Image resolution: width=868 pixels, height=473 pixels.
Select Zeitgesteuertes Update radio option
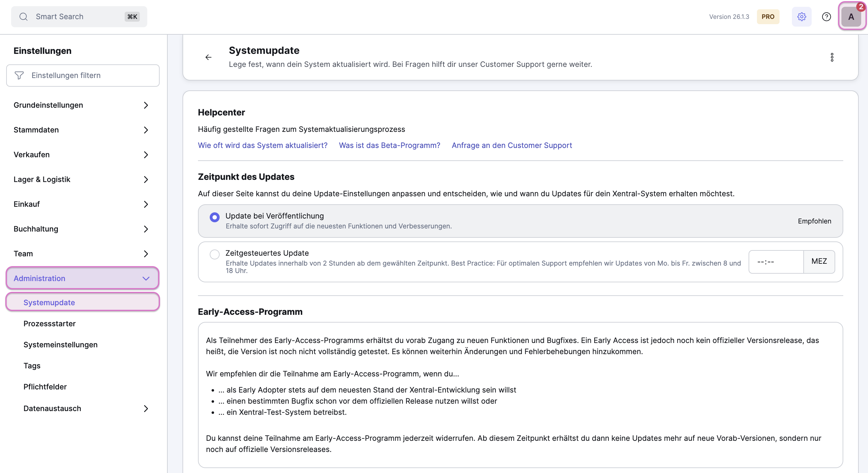pos(215,254)
